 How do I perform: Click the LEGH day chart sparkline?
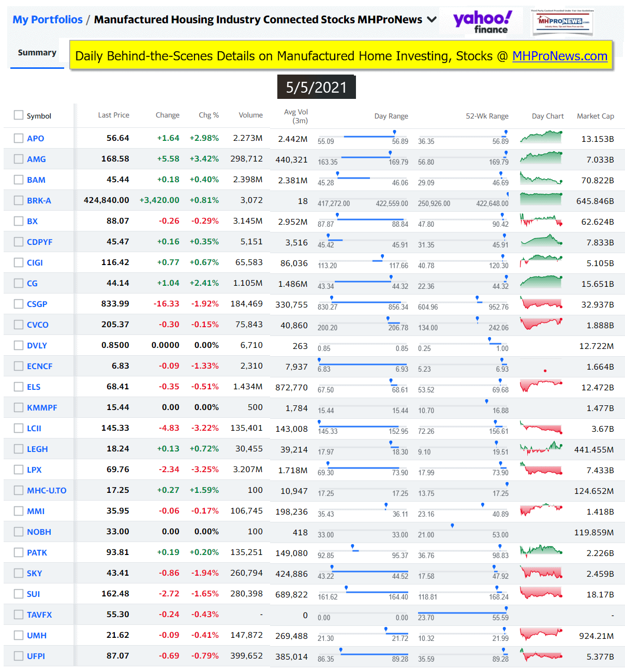[541, 448]
